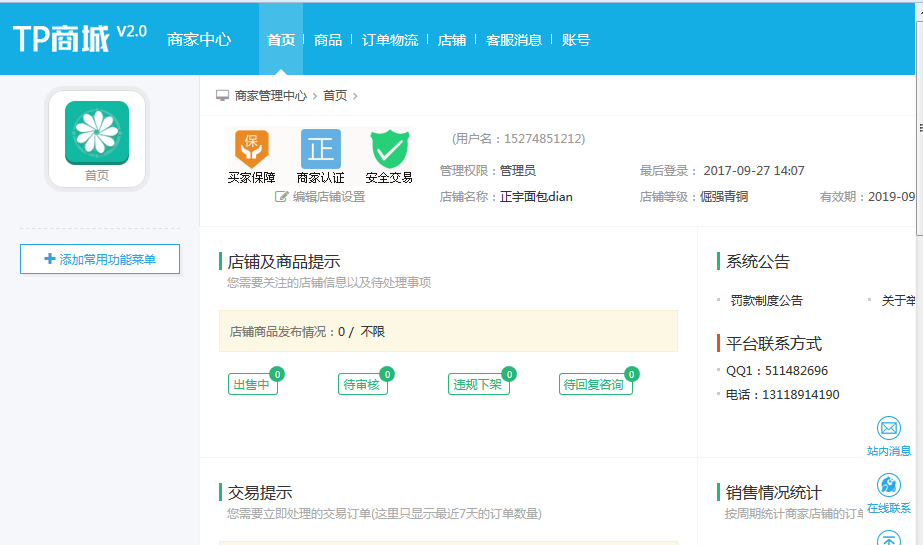Image resolution: width=923 pixels, height=545 pixels.
Task: Open the 客服消息 navigation tab
Action: point(514,40)
